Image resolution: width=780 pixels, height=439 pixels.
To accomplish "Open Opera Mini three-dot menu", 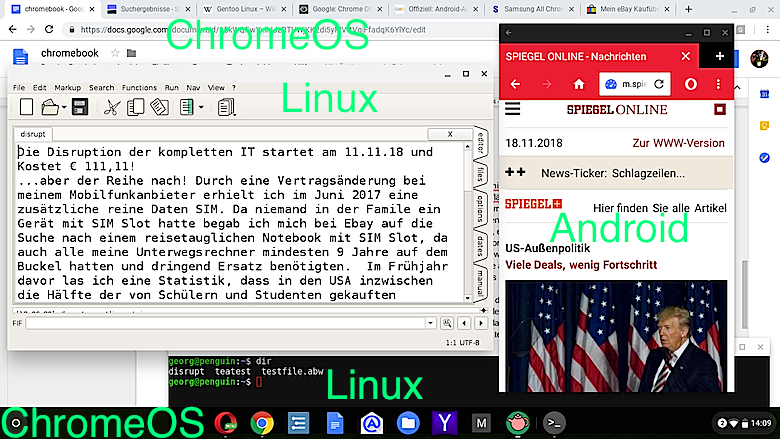I will pyautogui.click(x=718, y=84).
